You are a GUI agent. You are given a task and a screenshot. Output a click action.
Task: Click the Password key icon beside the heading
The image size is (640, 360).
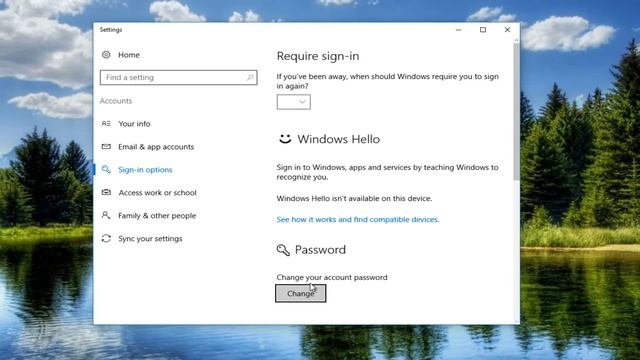[x=283, y=250]
